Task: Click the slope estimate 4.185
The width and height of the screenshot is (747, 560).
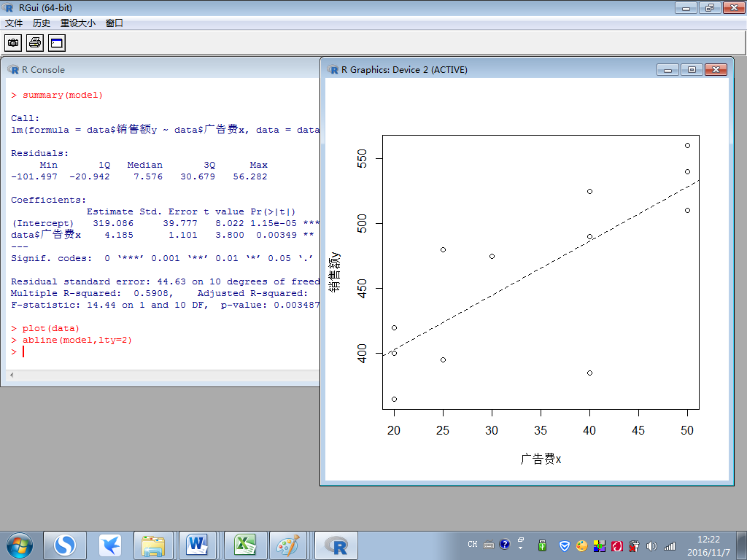Action: coord(119,236)
